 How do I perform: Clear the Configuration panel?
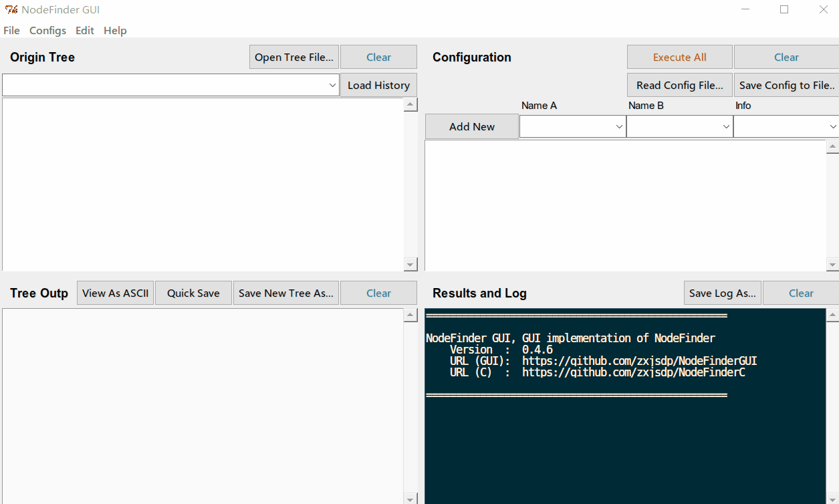[x=786, y=57]
